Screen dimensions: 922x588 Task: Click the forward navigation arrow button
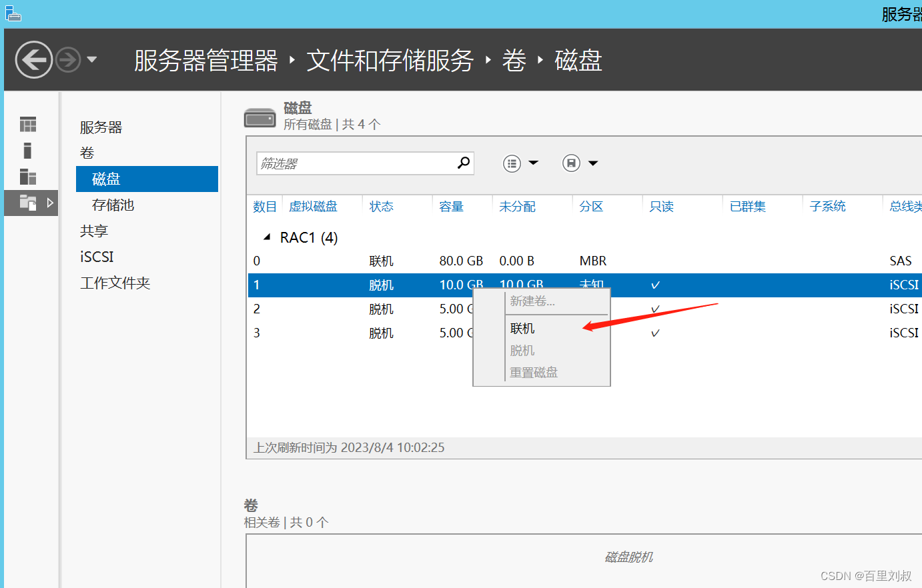click(68, 60)
